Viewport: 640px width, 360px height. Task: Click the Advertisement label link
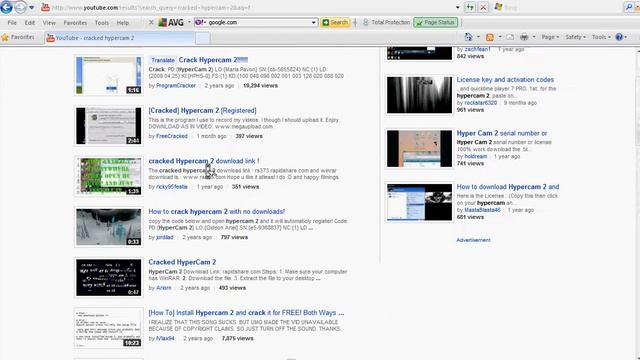(473, 240)
